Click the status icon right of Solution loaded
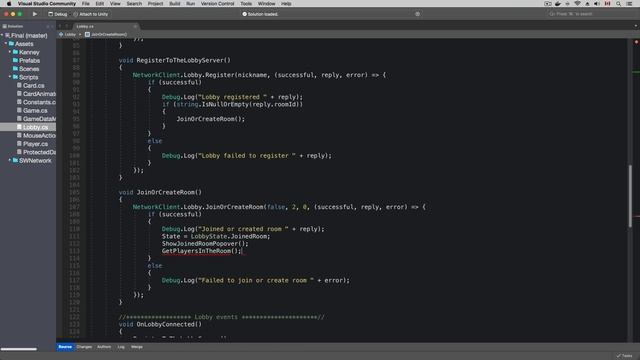 coord(417,14)
